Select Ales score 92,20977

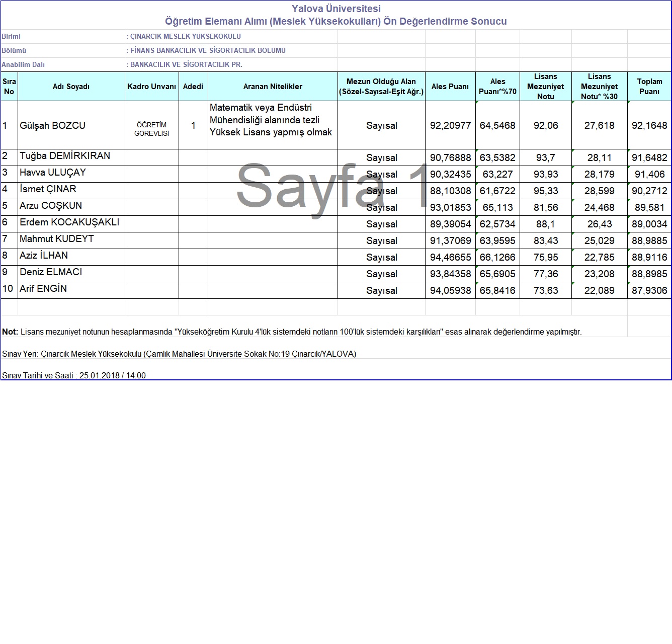coord(451,125)
